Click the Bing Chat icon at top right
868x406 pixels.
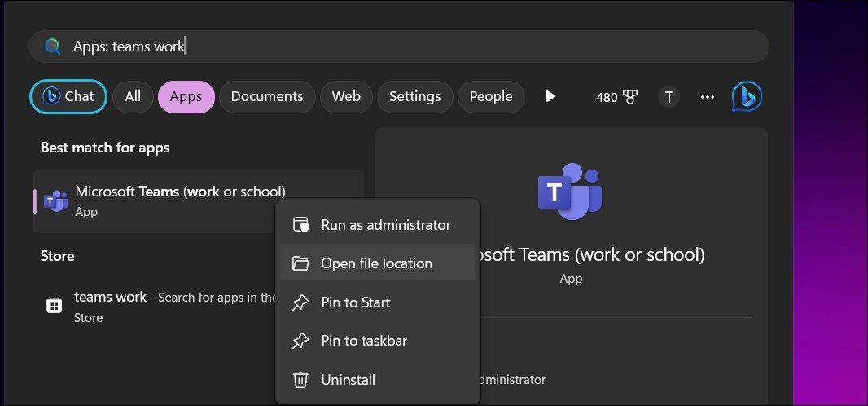[x=747, y=97]
